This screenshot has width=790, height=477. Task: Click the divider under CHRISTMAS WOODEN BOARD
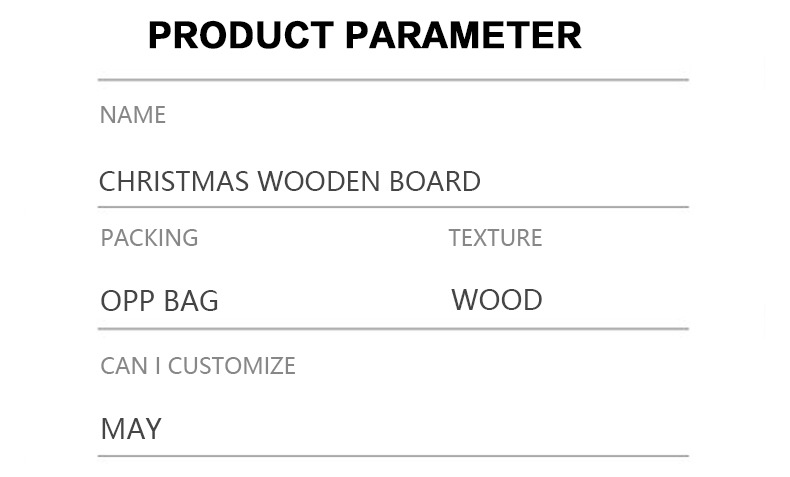coord(393,207)
